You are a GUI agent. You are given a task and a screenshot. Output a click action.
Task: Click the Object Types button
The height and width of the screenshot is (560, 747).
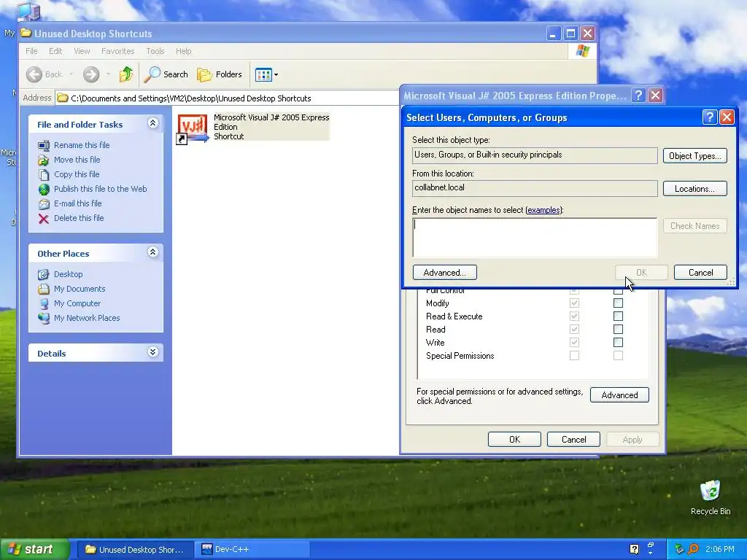(694, 156)
